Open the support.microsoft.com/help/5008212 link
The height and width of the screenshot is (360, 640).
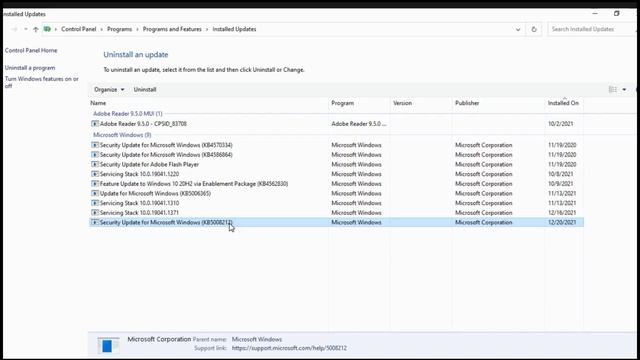click(x=289, y=348)
